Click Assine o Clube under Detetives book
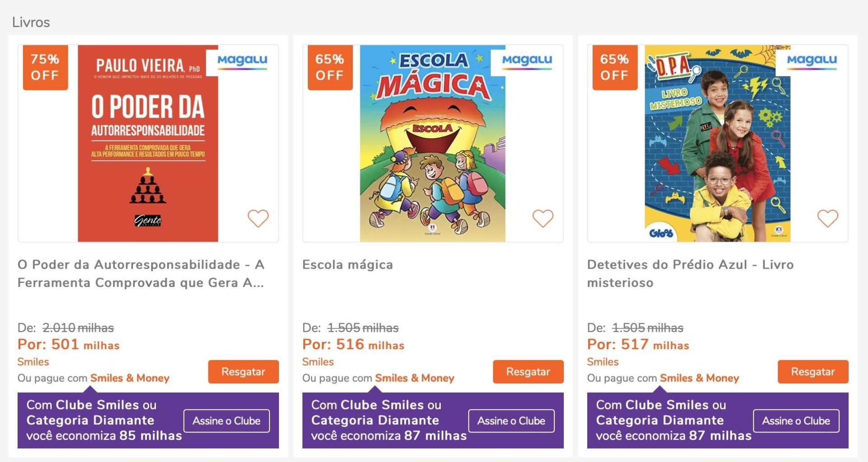This screenshot has height=462, width=868. [796, 421]
